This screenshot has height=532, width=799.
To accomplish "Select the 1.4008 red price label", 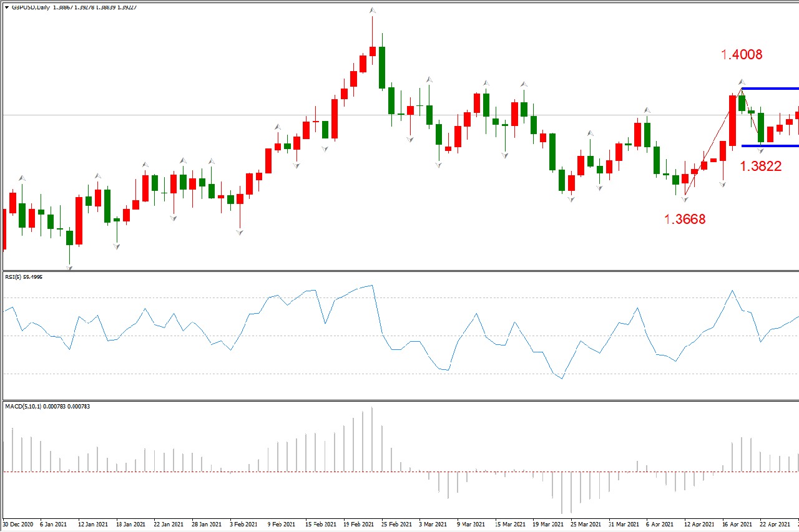I will pyautogui.click(x=742, y=55).
